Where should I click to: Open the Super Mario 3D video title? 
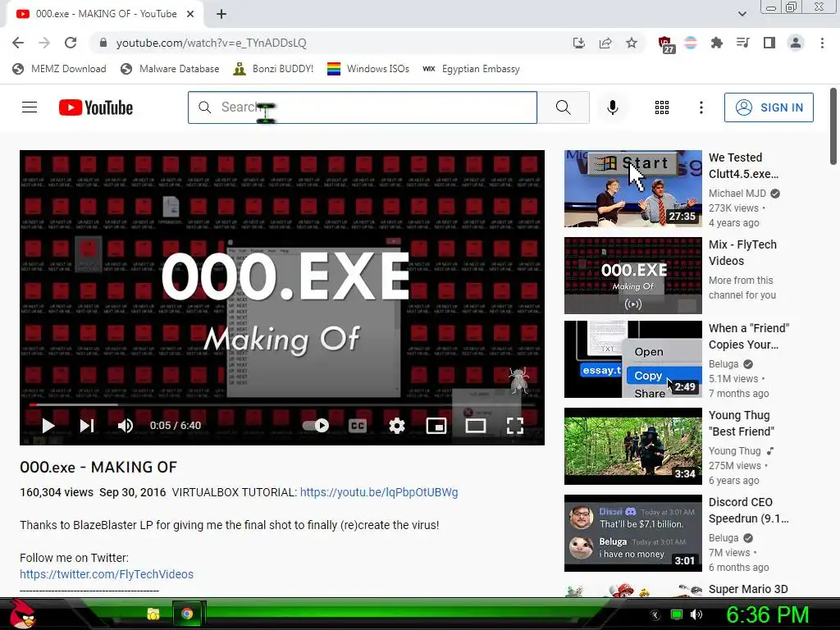point(748,589)
